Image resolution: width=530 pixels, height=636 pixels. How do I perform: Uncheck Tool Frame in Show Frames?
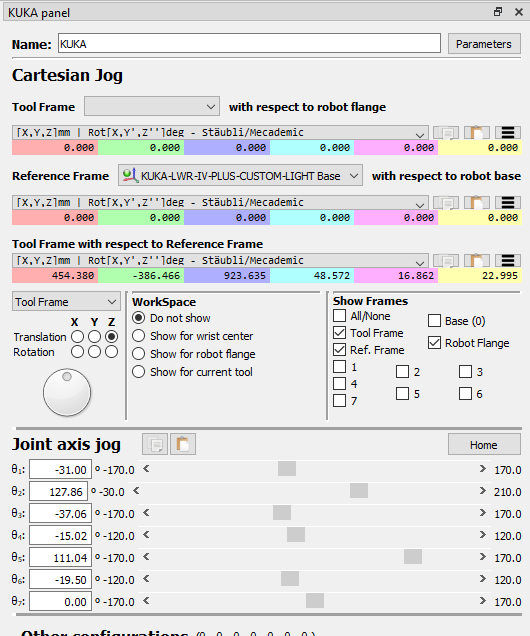pos(339,333)
